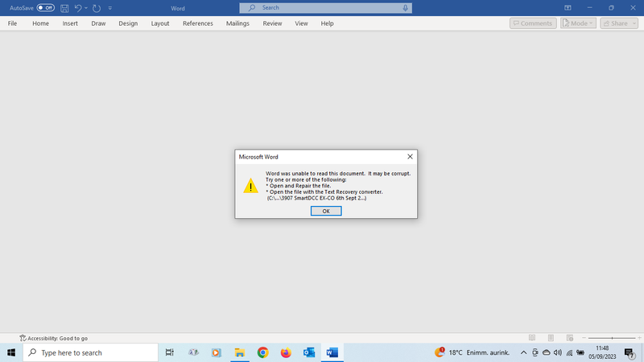Click the zoom out minus button

[x=584, y=338]
